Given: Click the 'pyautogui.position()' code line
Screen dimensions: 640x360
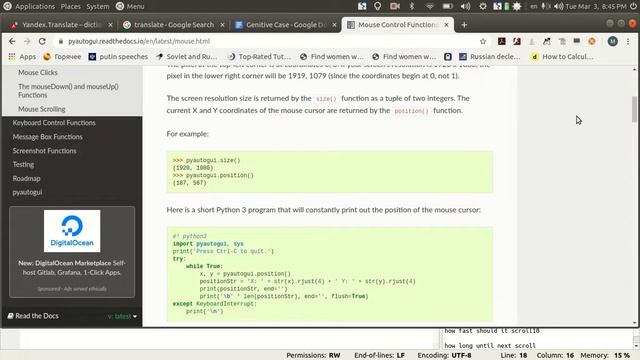Looking at the screenshot, I should point(213,176).
